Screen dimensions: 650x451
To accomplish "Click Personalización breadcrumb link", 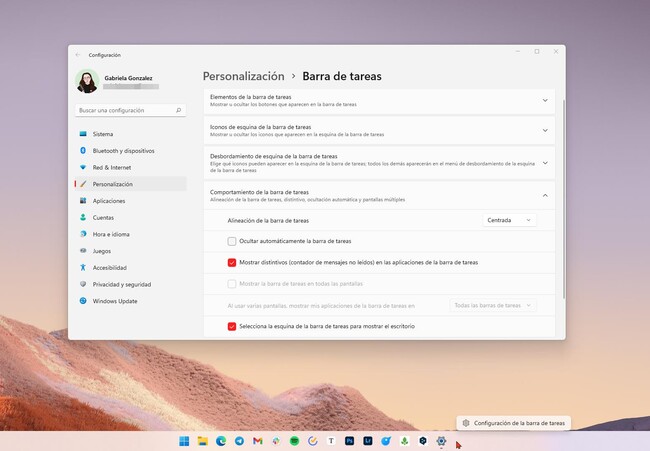I will pyautogui.click(x=243, y=76).
